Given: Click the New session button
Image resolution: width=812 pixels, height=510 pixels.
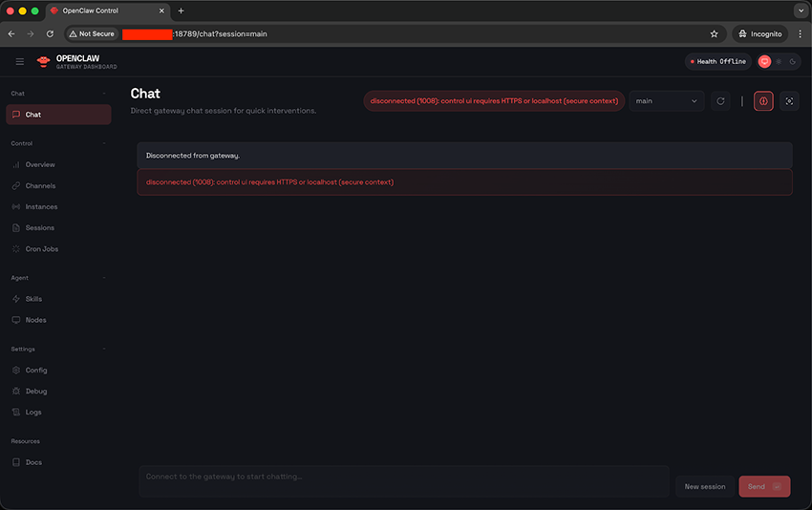Looking at the screenshot, I should coord(705,487).
